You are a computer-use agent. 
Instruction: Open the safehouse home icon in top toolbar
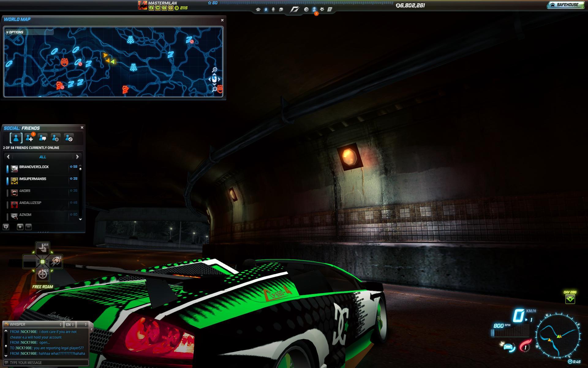(258, 10)
